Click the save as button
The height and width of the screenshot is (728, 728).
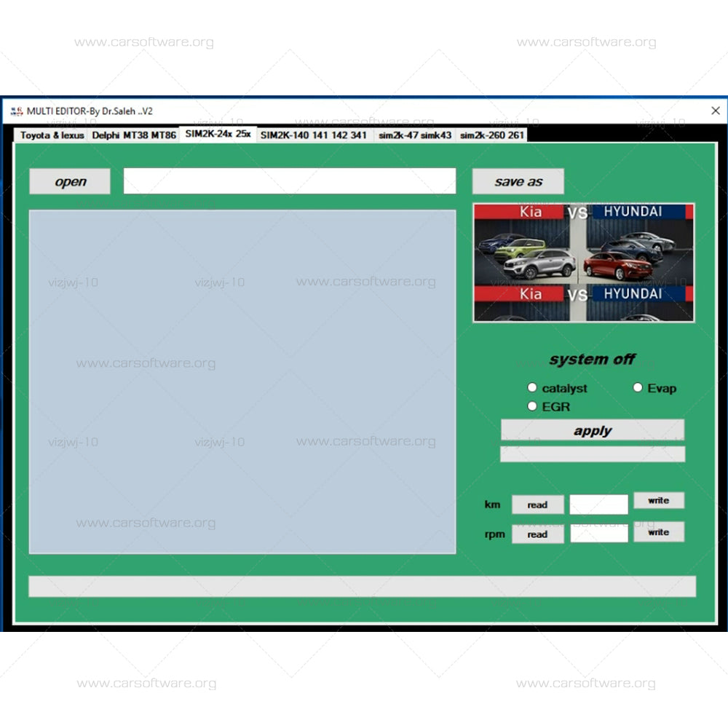[518, 181]
